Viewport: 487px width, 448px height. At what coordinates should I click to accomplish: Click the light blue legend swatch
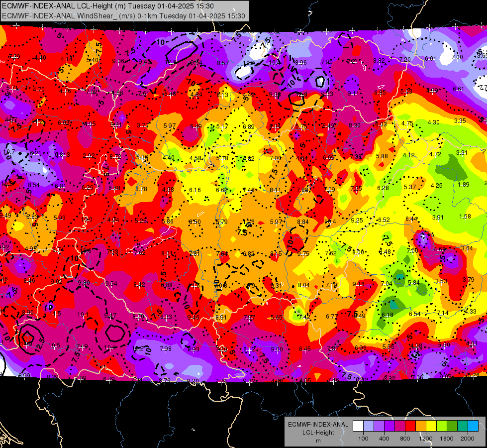(x=474, y=426)
